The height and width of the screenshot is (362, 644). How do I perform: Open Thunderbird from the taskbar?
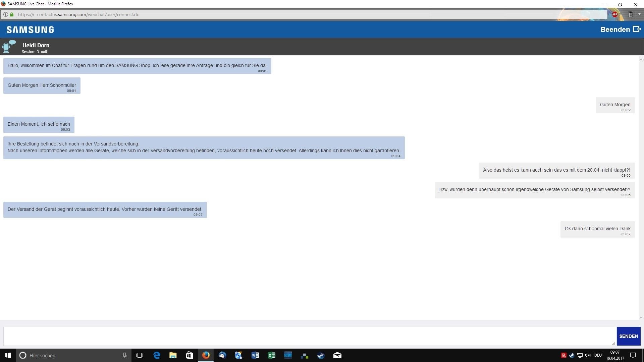pos(222,355)
